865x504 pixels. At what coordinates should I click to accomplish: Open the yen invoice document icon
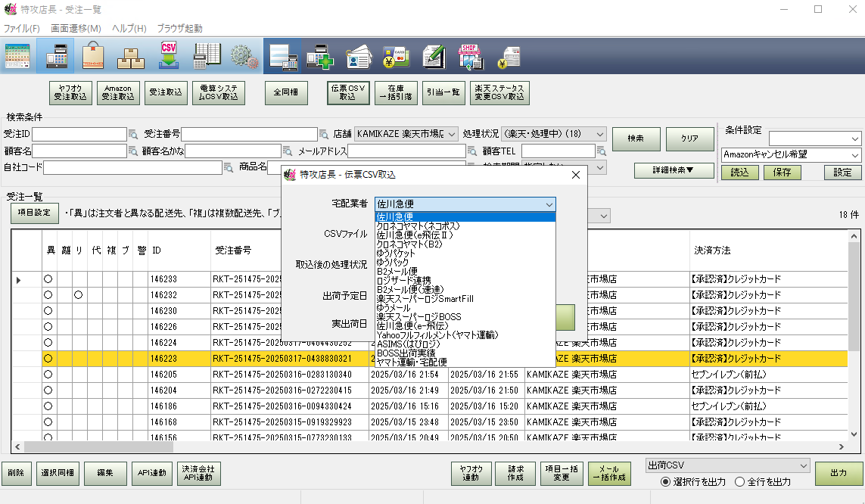pyautogui.click(x=509, y=58)
